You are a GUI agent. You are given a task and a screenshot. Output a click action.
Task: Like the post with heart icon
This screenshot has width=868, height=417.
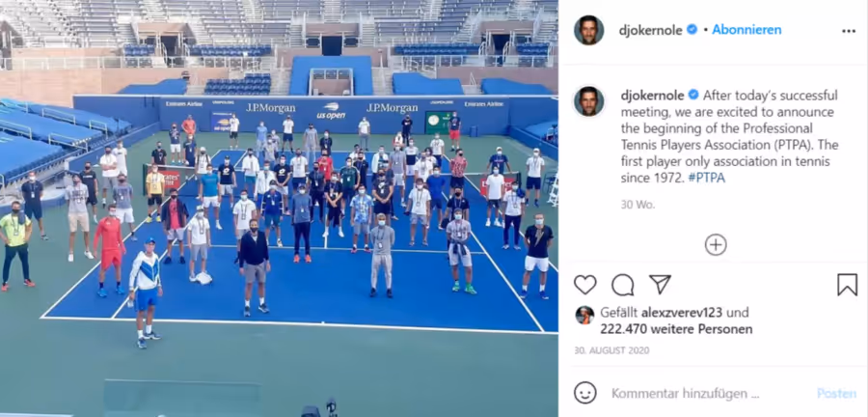point(584,285)
